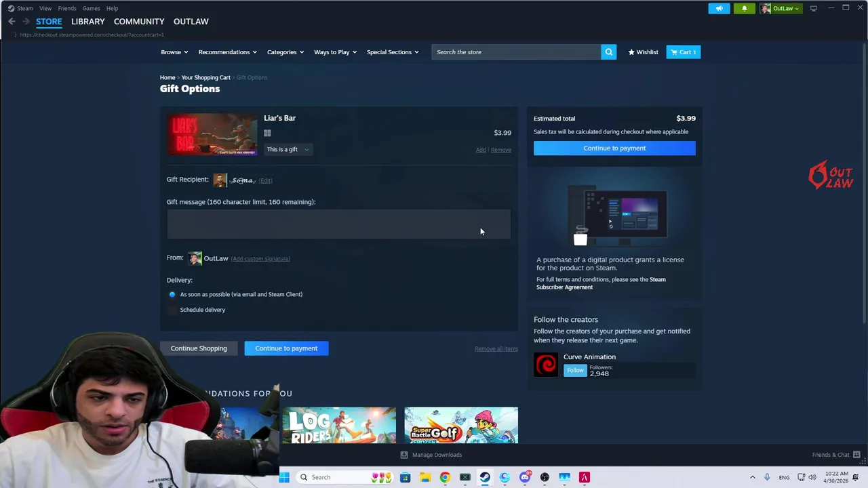Click into the gift message box

pyautogui.click(x=339, y=224)
